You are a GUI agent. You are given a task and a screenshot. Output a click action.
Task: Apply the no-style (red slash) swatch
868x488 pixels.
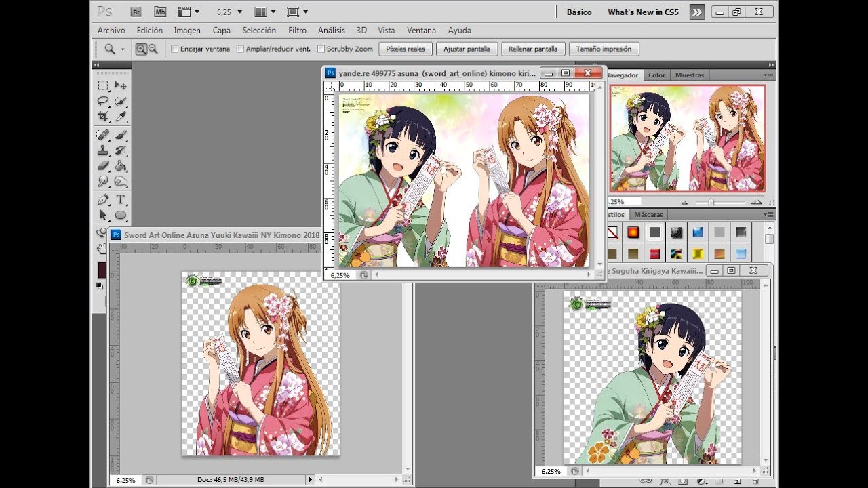[612, 232]
